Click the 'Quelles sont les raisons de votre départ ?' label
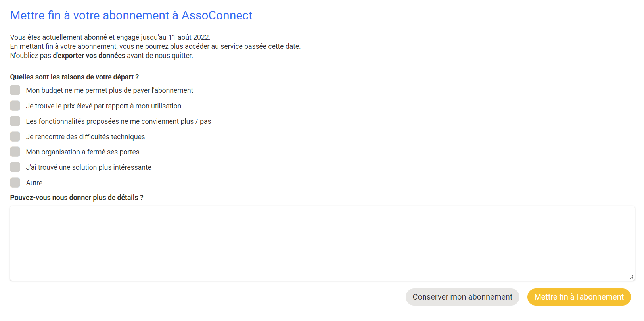The width and height of the screenshot is (644, 321). [75, 77]
